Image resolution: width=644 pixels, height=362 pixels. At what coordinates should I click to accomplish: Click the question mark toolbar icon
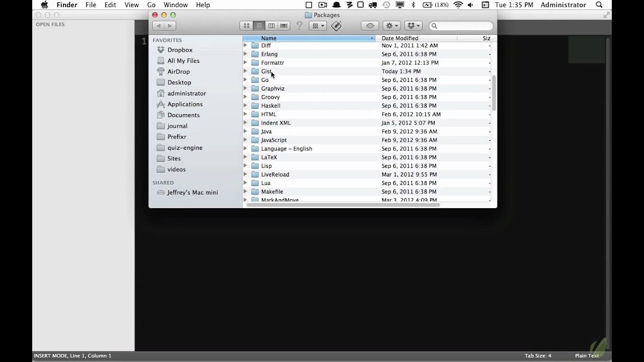[299, 26]
